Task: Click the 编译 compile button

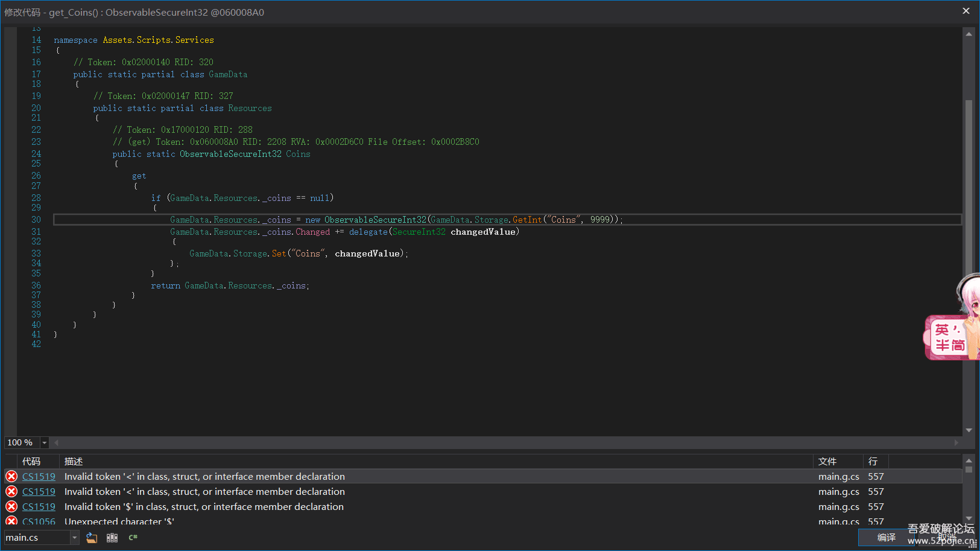Action: tap(886, 537)
